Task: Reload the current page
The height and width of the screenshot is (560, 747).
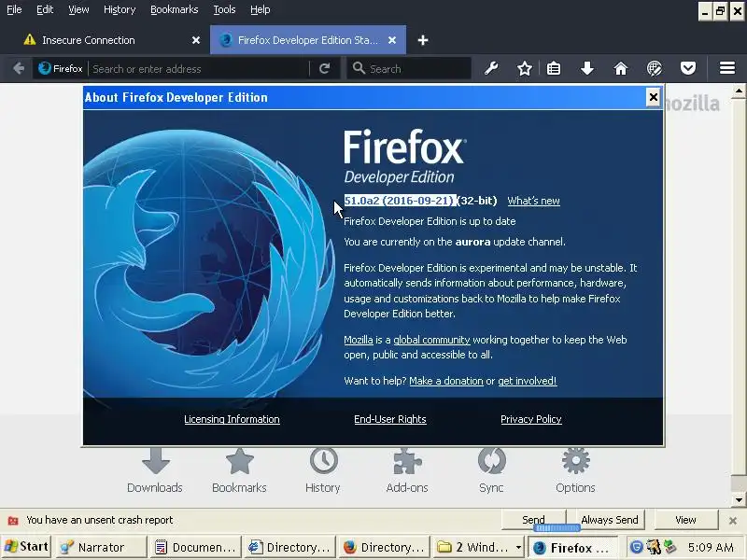Action: click(x=324, y=68)
